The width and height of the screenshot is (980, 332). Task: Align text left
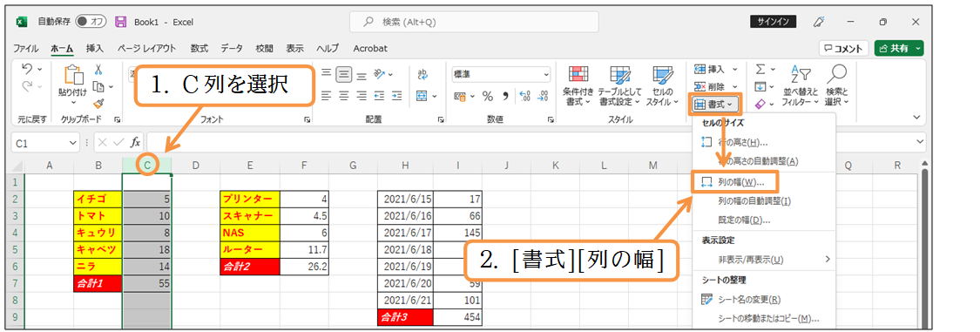pos(327,96)
